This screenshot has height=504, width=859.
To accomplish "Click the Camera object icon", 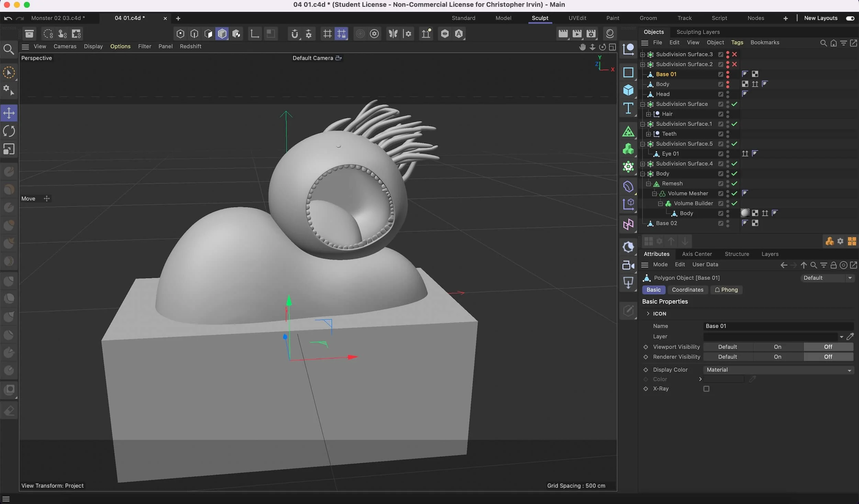I will [x=628, y=265].
